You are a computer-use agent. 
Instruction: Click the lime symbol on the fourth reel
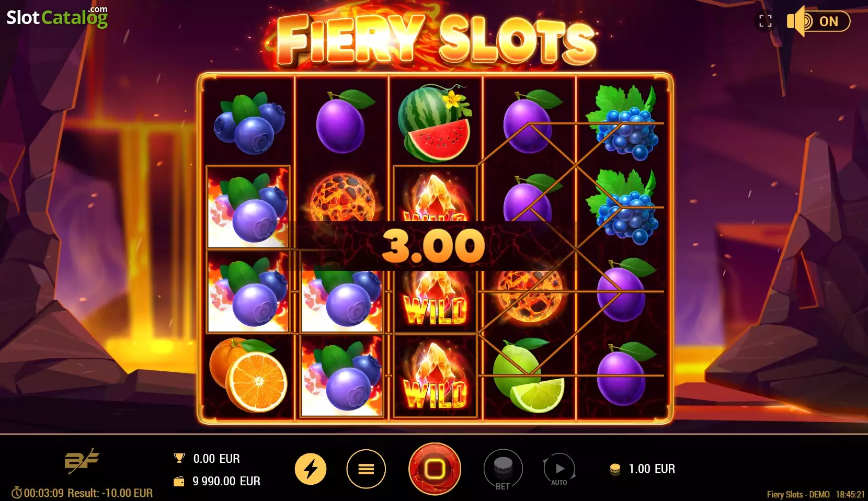click(528, 375)
